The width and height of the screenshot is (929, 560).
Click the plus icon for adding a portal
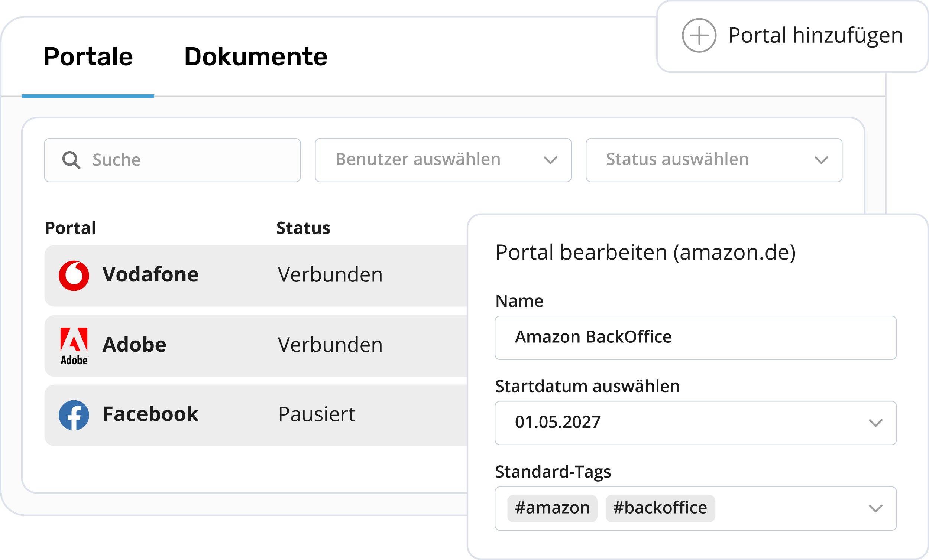[699, 35]
